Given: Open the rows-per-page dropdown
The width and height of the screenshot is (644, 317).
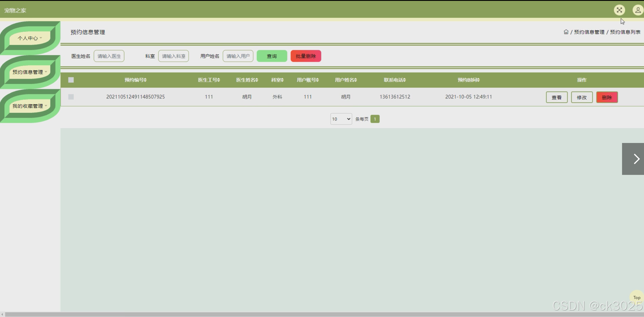Looking at the screenshot, I should (x=341, y=119).
